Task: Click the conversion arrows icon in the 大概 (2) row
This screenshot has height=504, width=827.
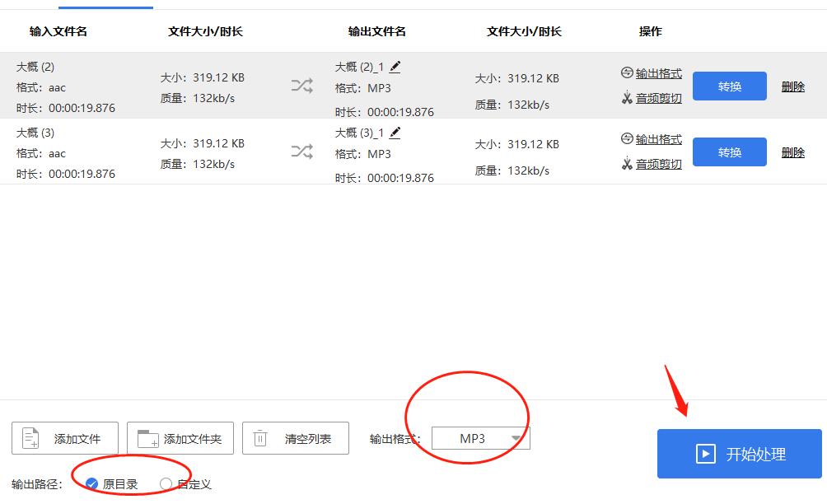Action: tap(302, 86)
